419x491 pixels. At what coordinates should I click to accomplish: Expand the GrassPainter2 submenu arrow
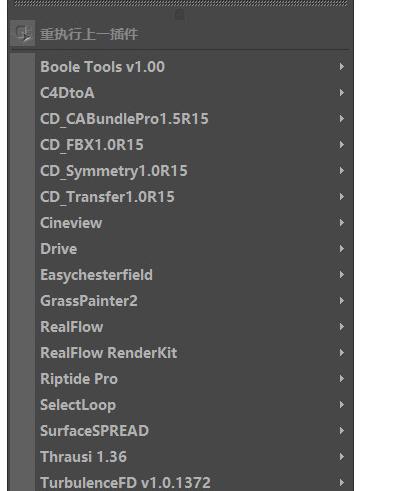(342, 301)
